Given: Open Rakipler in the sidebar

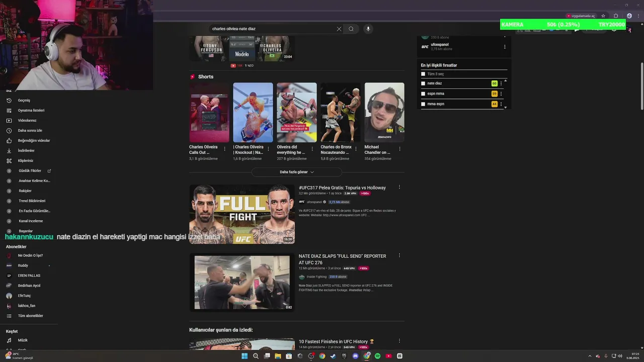Looking at the screenshot, I should pos(25,191).
